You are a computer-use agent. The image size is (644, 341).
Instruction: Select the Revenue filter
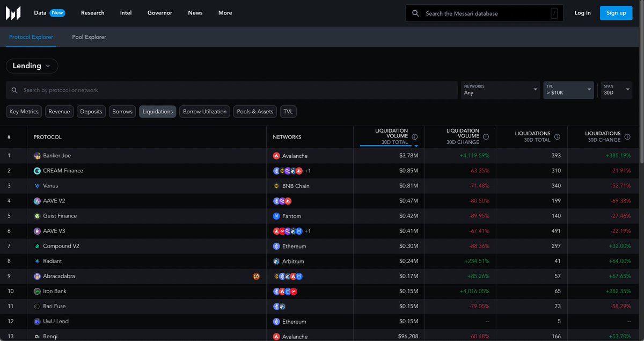pyautogui.click(x=59, y=112)
